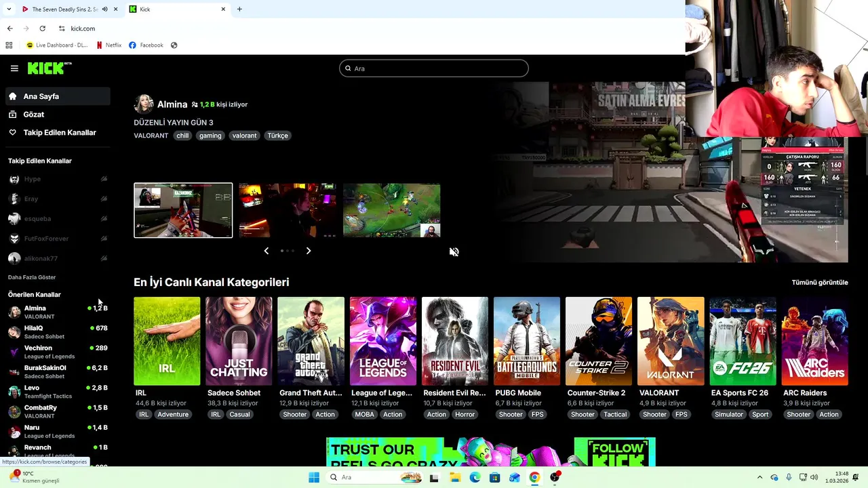Open followed channel FutFoxForever
This screenshot has width=868, height=488.
tap(58, 239)
